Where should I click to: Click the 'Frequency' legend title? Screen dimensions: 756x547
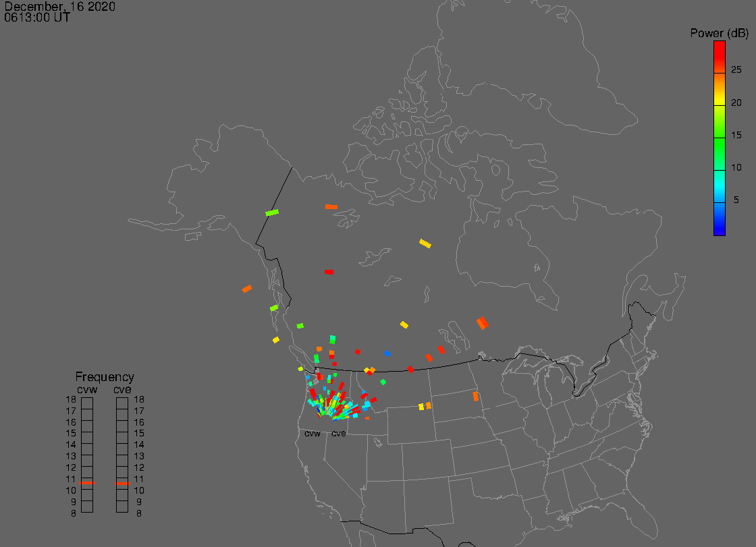coord(105,377)
